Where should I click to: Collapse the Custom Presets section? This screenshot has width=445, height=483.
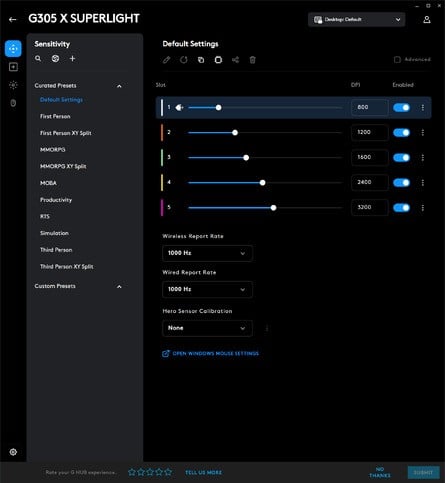pos(119,286)
